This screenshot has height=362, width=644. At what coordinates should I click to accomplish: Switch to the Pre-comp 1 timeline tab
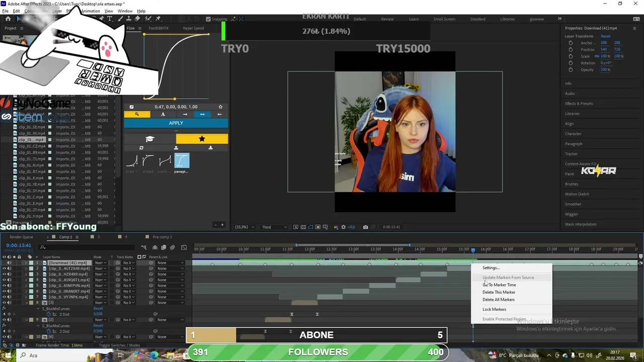point(162,237)
